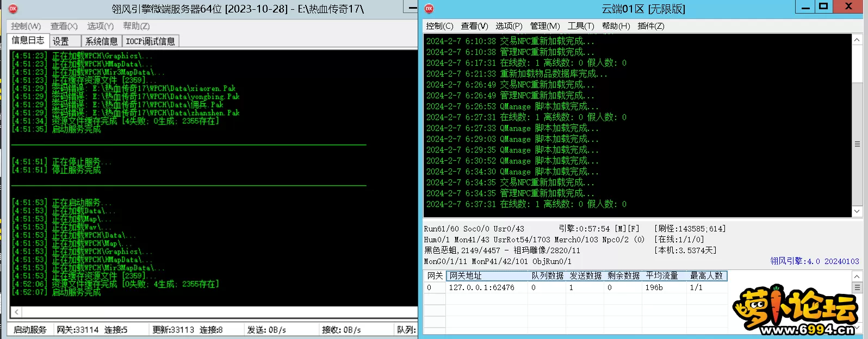Screen dimensions: 868x339
Task: Click the 发送数据 column header
Action: click(x=585, y=276)
